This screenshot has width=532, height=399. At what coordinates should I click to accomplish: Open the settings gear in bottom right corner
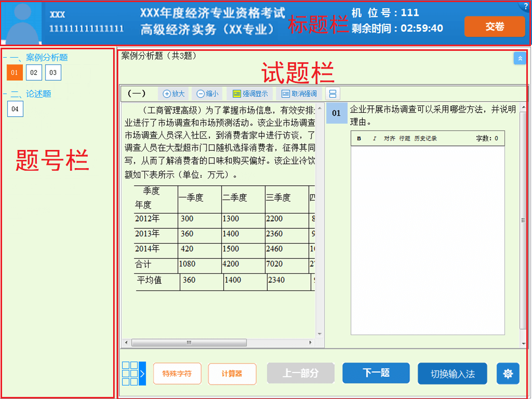pos(508,373)
